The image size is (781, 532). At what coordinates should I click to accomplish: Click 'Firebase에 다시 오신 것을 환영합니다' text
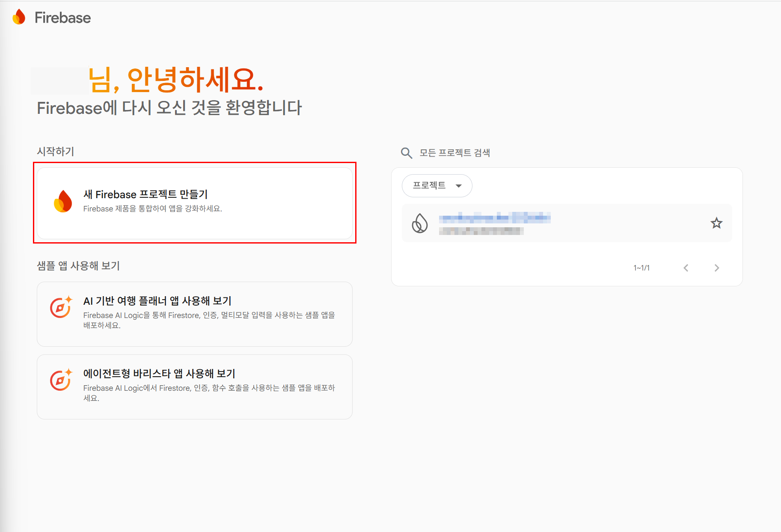click(169, 108)
